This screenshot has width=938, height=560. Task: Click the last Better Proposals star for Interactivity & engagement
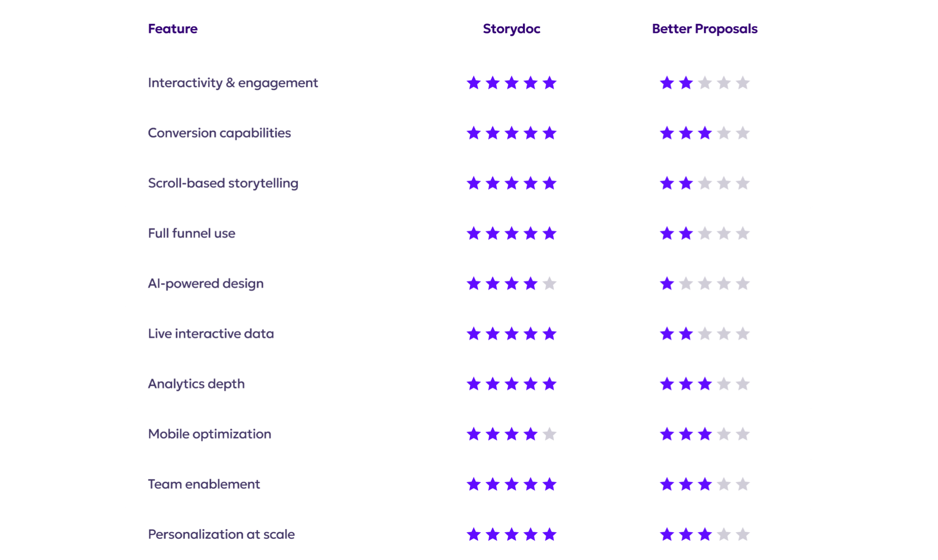click(743, 83)
